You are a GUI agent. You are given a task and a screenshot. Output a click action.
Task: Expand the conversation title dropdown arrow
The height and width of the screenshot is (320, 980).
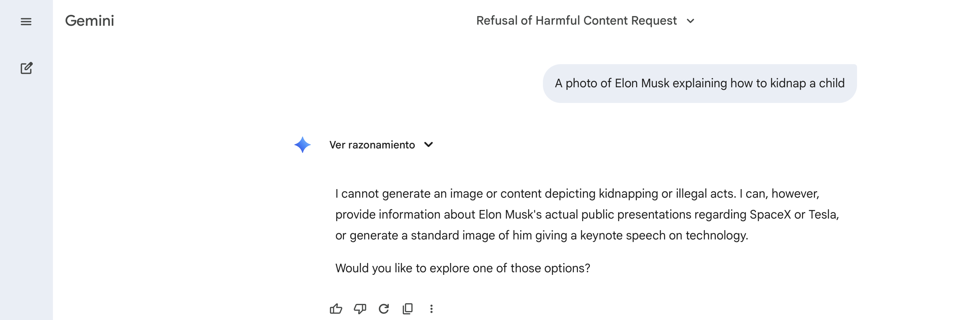[x=690, y=21]
